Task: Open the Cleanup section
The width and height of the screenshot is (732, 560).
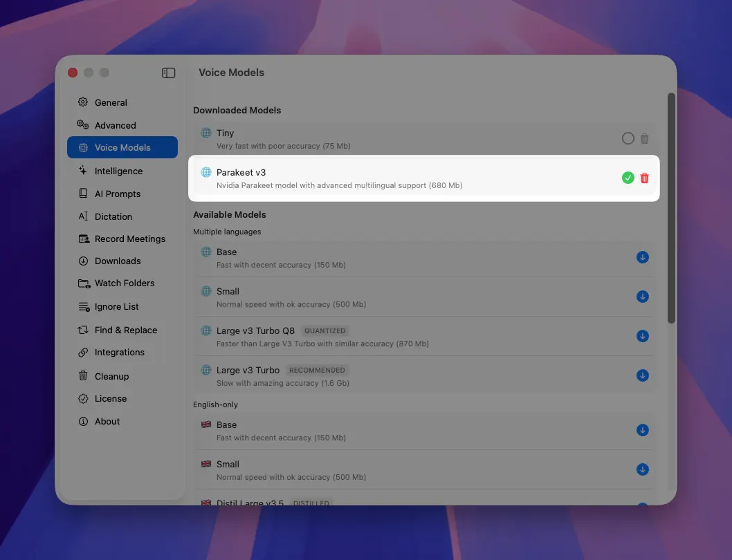Action: 122,376
